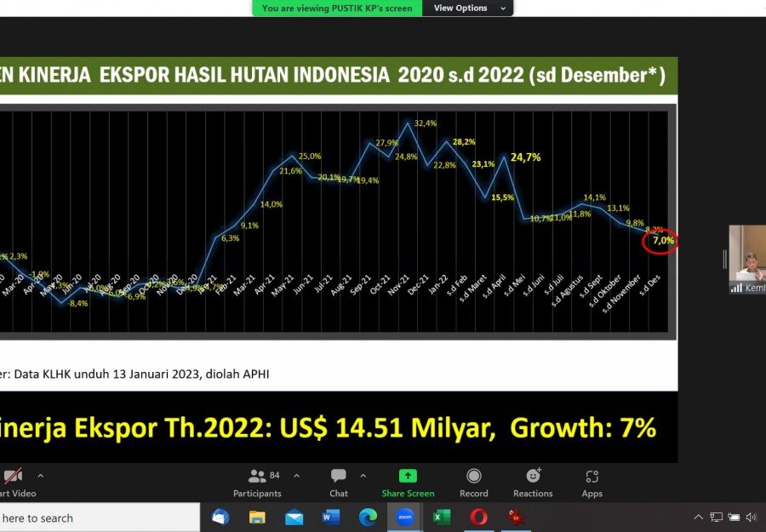Open the View Options dropdown

[467, 8]
